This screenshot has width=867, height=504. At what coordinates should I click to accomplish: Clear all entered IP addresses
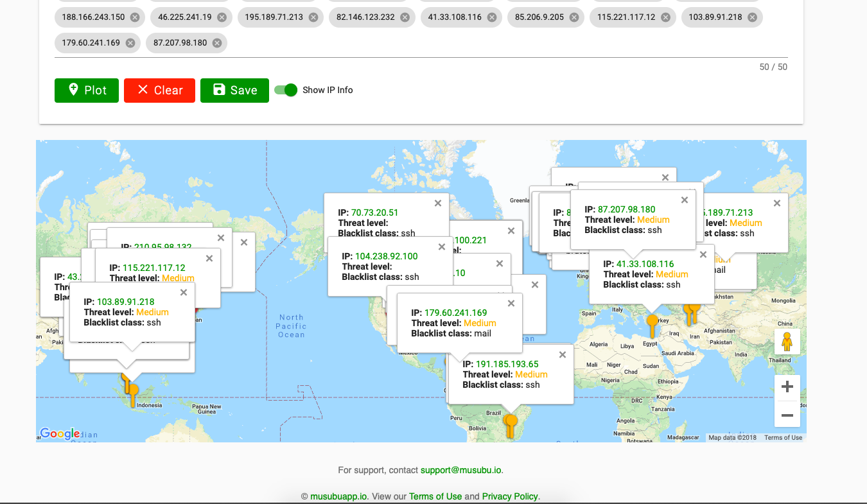click(x=159, y=91)
